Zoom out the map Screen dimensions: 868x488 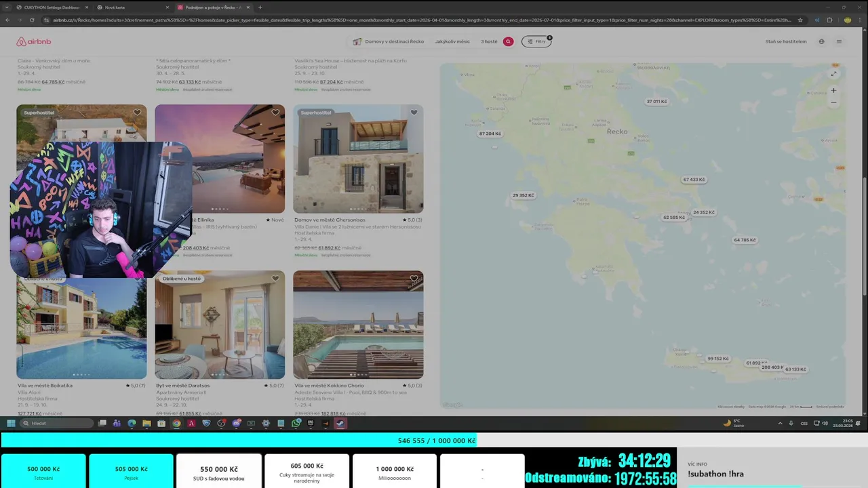coord(833,103)
